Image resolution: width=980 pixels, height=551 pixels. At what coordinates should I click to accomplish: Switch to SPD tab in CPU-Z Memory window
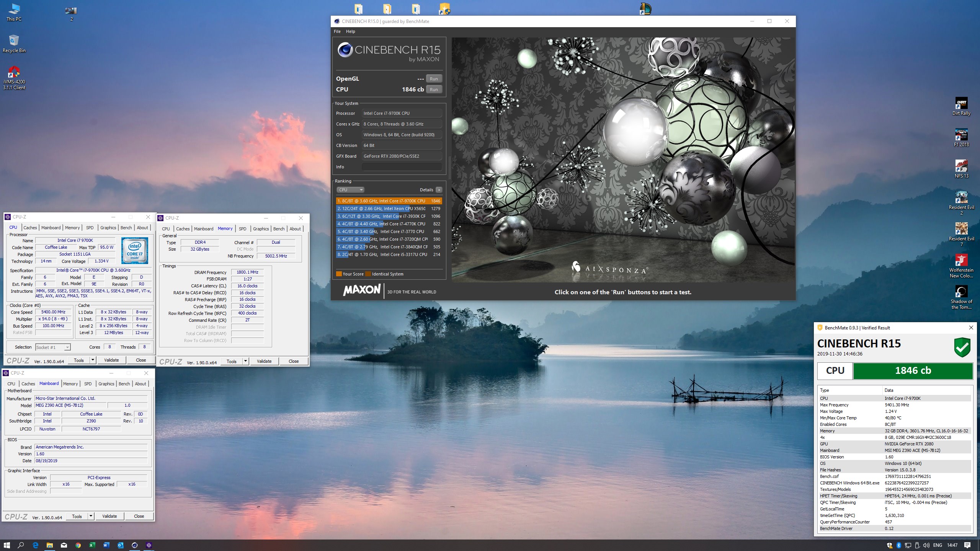243,229
